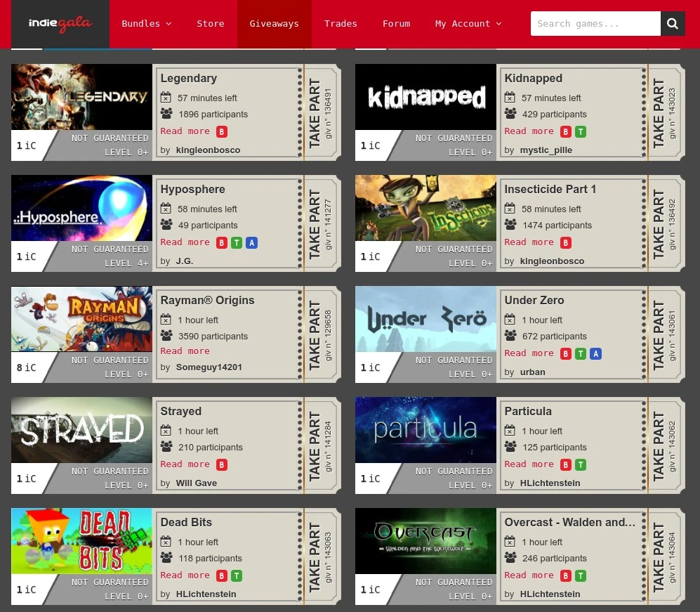Click the T badge on Under Zero card
The width and height of the screenshot is (700, 612).
581,354
